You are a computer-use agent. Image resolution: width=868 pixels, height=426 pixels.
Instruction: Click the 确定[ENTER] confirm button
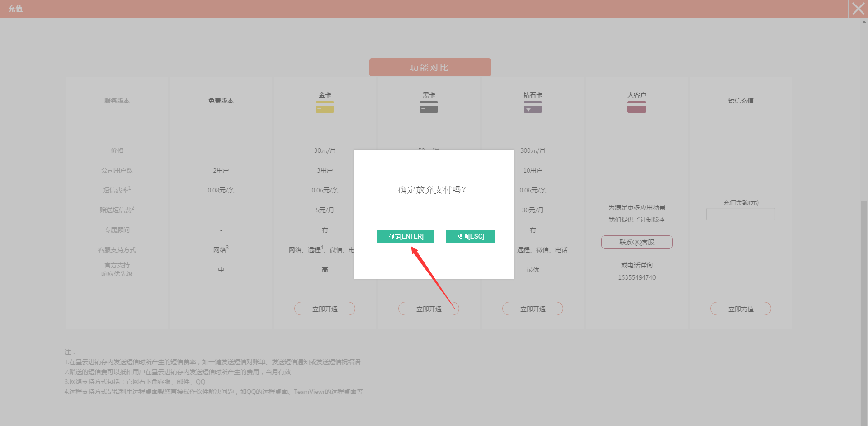(406, 237)
